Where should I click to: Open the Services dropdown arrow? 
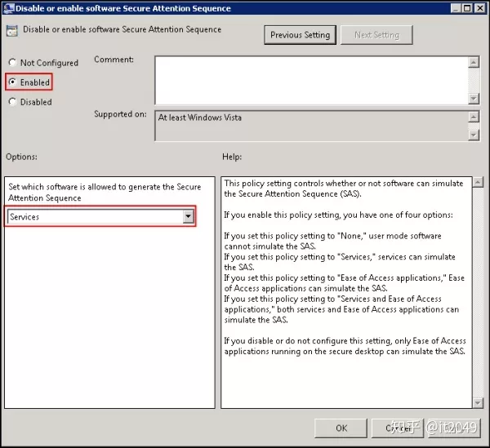[x=189, y=217]
